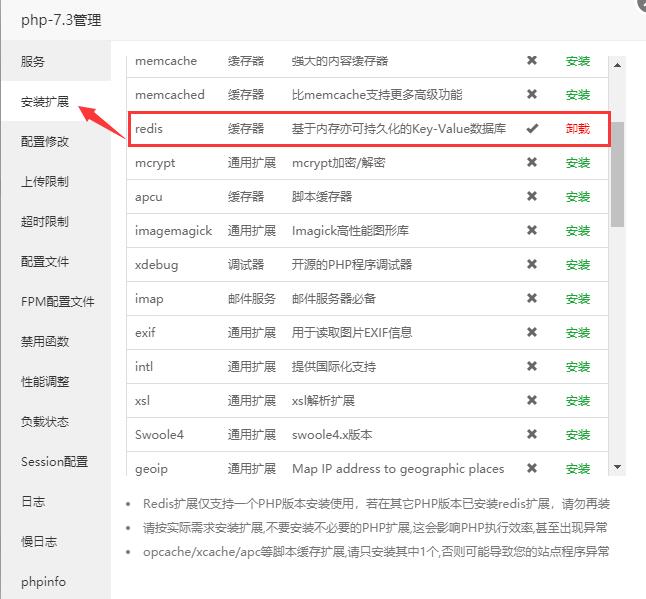
Task: Install the geoip extension
Action: click(x=578, y=469)
